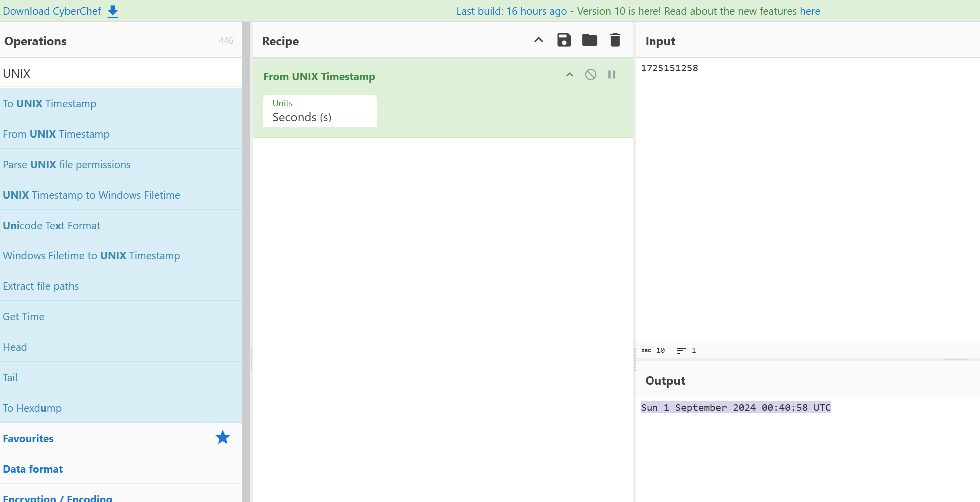The height and width of the screenshot is (502, 980).
Task: Select UNIX Timestamp to Windows Filetime
Action: [x=121, y=195]
